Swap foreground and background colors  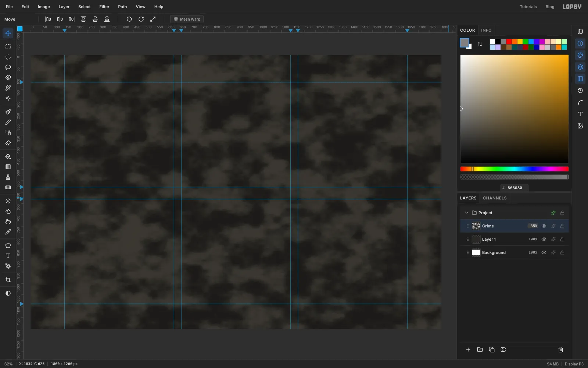pyautogui.click(x=480, y=44)
